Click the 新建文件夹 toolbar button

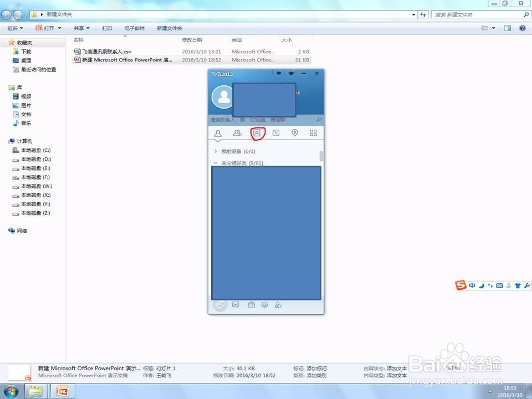(x=170, y=28)
